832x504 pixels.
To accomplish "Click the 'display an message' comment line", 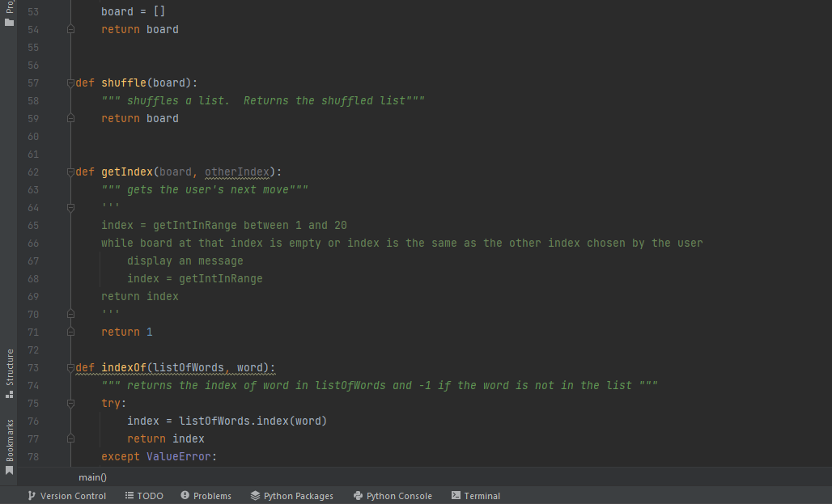I will click(185, 261).
